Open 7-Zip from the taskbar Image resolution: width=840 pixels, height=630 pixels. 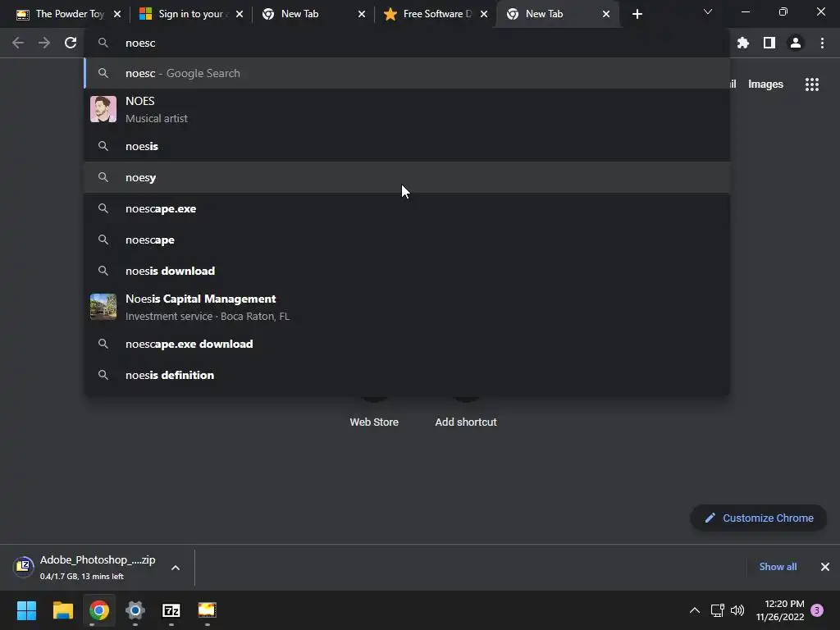coord(171,610)
